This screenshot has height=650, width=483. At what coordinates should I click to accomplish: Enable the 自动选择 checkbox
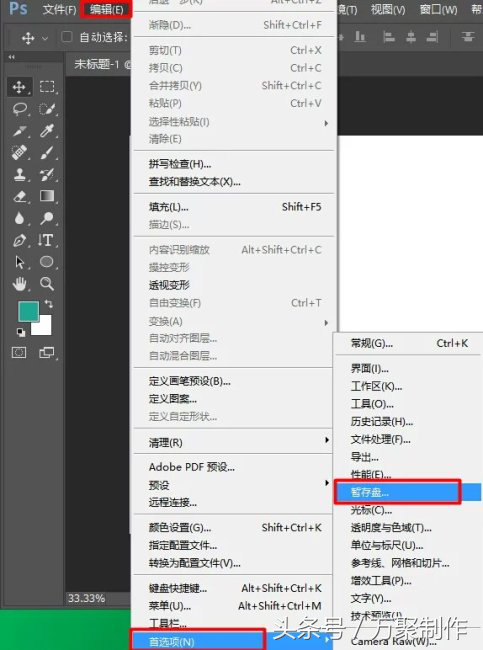pyautogui.click(x=66, y=37)
